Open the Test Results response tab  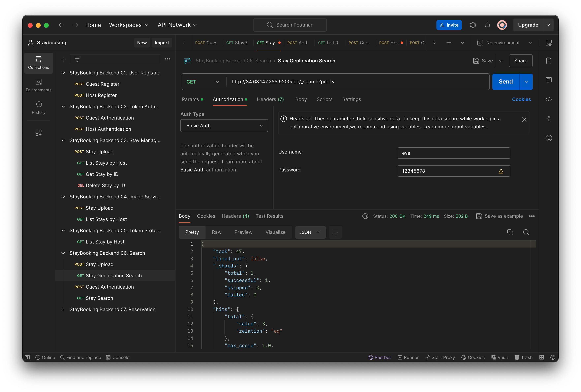tap(270, 216)
